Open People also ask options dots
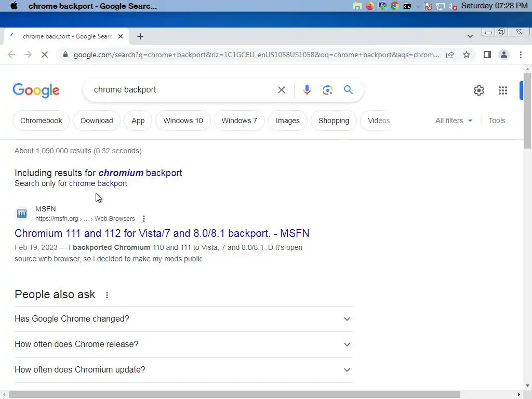The height and width of the screenshot is (399, 532). (x=107, y=295)
